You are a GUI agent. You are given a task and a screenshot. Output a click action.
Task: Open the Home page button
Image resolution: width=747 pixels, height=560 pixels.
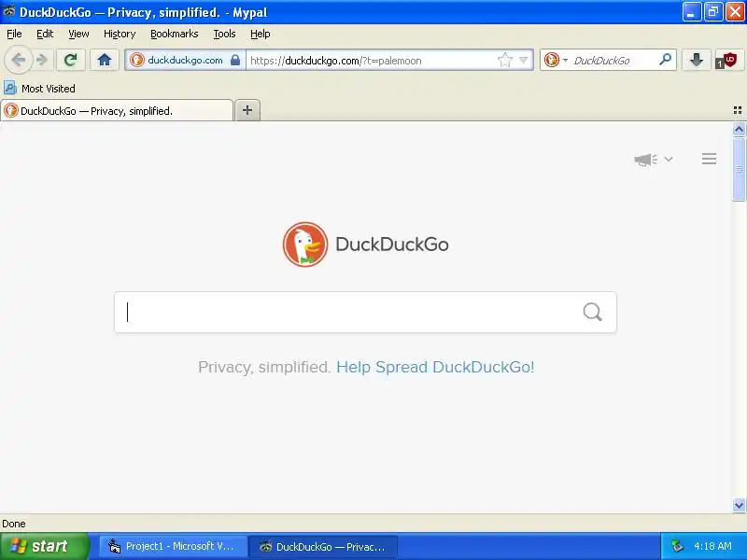pyautogui.click(x=105, y=60)
